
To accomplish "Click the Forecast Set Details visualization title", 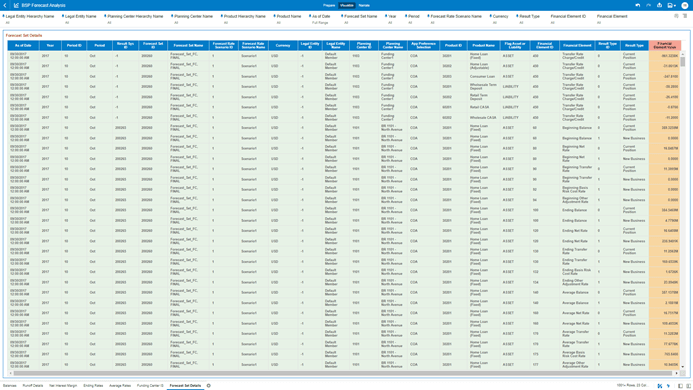I will pos(24,35).
